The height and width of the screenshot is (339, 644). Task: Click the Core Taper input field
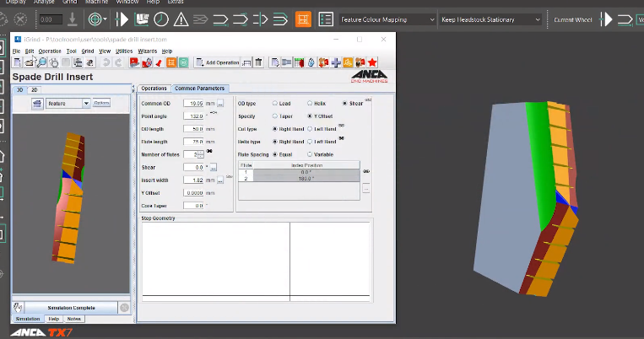point(193,206)
